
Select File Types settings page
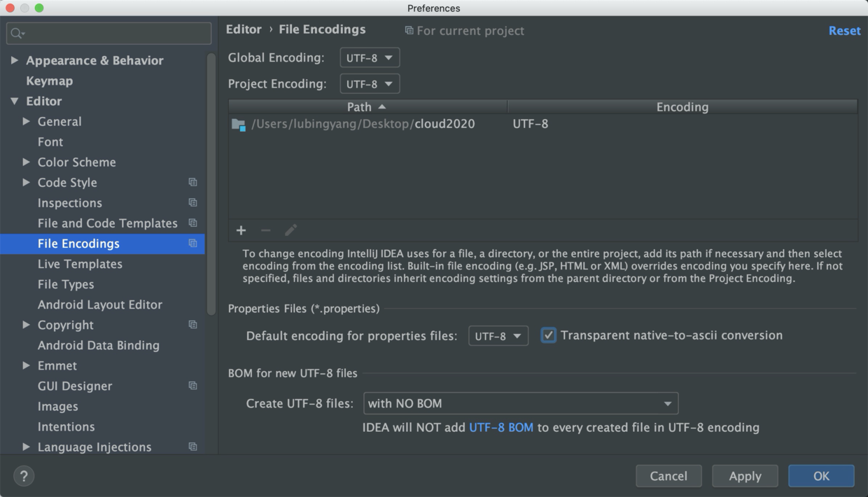pyautogui.click(x=66, y=284)
